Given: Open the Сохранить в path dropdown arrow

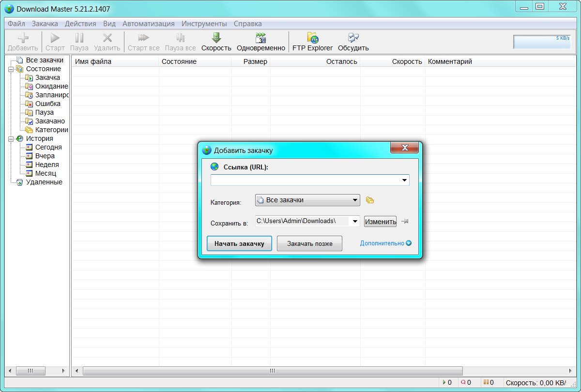Looking at the screenshot, I should click(x=355, y=222).
